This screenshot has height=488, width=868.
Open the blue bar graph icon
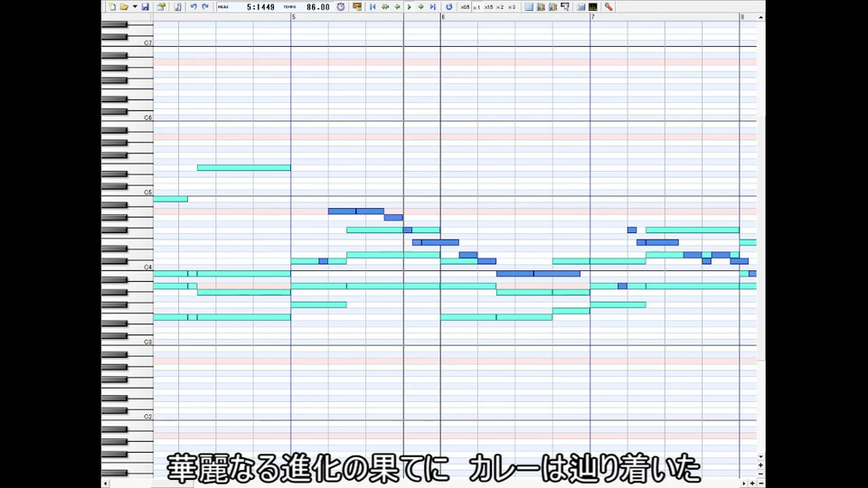(x=580, y=6)
